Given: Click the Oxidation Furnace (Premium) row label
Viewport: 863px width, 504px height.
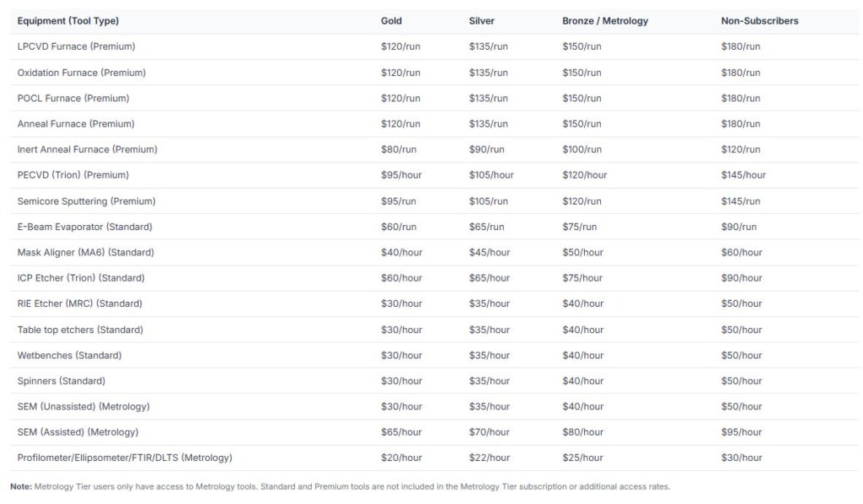Looking at the screenshot, I should click(x=81, y=72).
